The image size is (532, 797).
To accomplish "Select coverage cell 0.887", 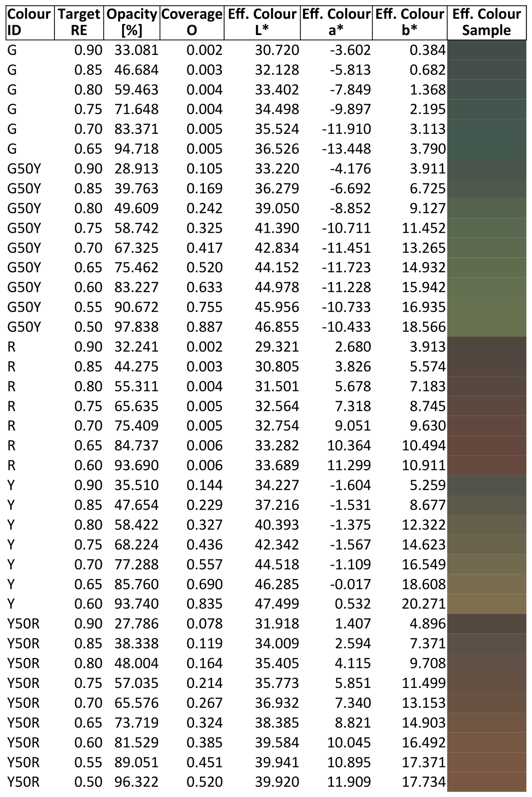I will pyautogui.click(x=205, y=327).
